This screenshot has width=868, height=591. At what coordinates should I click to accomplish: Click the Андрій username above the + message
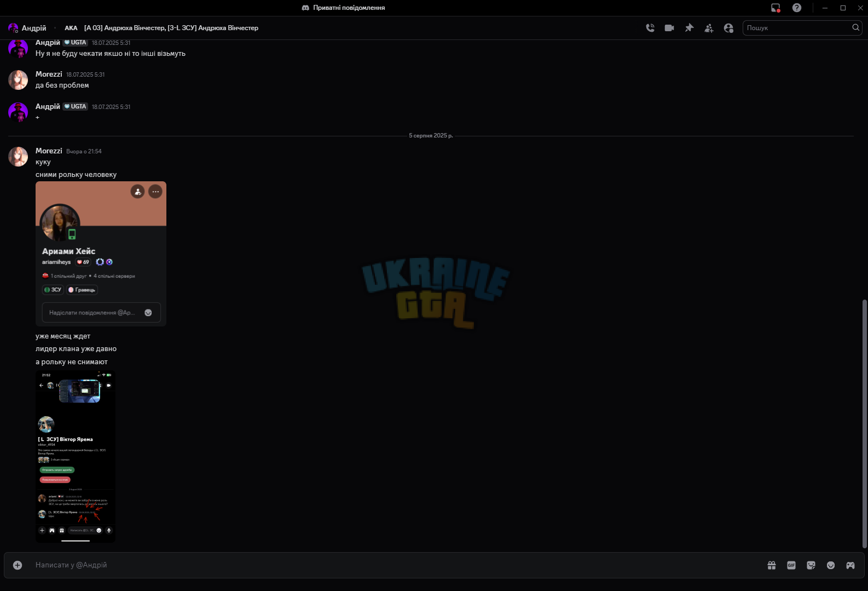point(48,106)
